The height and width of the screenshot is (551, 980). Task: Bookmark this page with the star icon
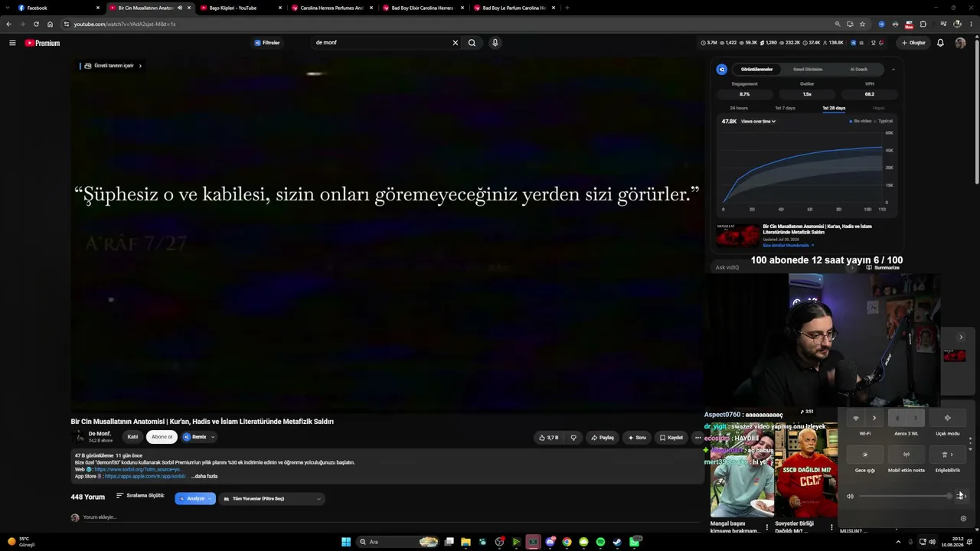tap(862, 24)
